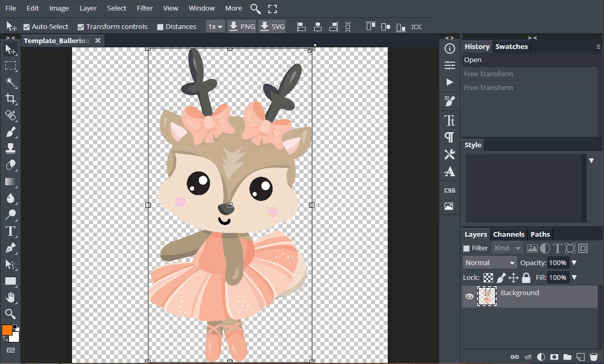The height and width of the screenshot is (364, 604).
Task: Delete layer using trash icon
Action: (x=593, y=357)
